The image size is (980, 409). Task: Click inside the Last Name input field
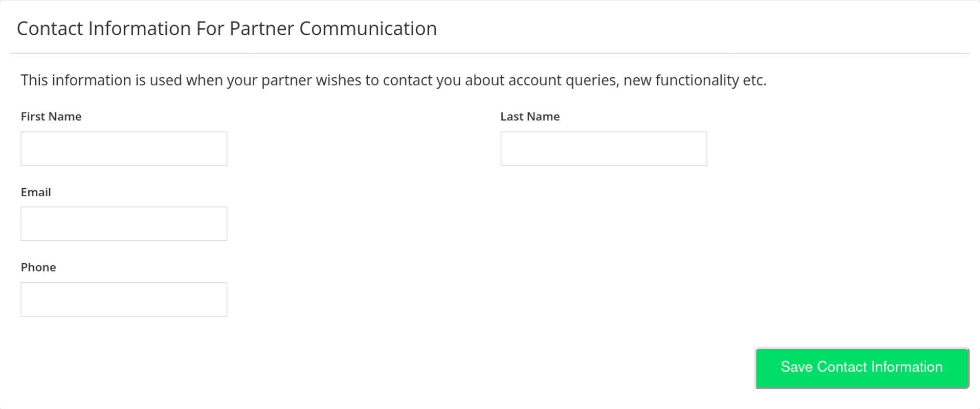click(604, 148)
